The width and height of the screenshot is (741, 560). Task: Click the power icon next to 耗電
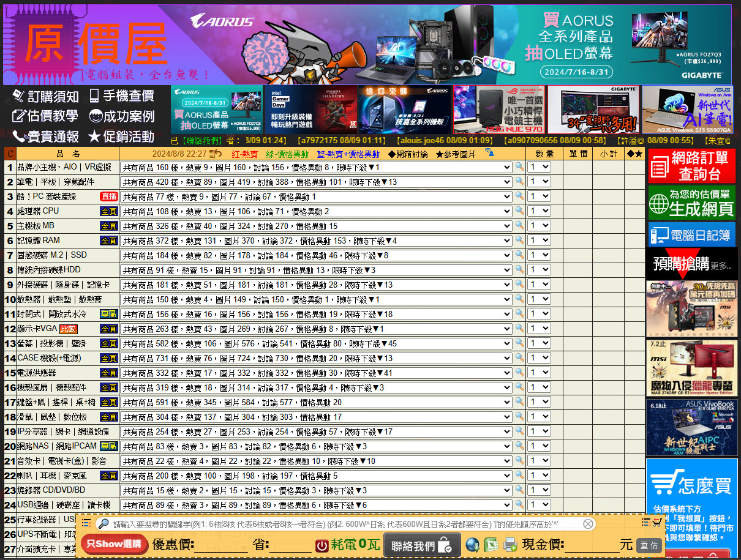pyautogui.click(x=322, y=545)
